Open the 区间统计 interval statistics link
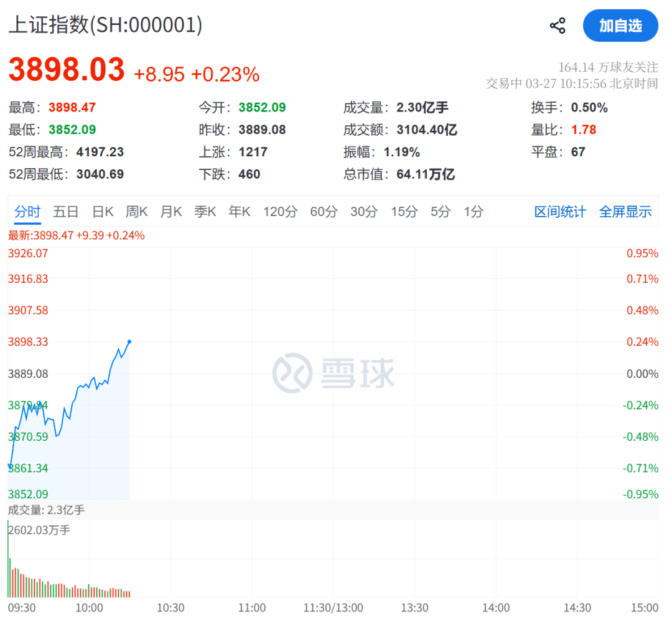This screenshot has width=672, height=622. click(x=559, y=212)
